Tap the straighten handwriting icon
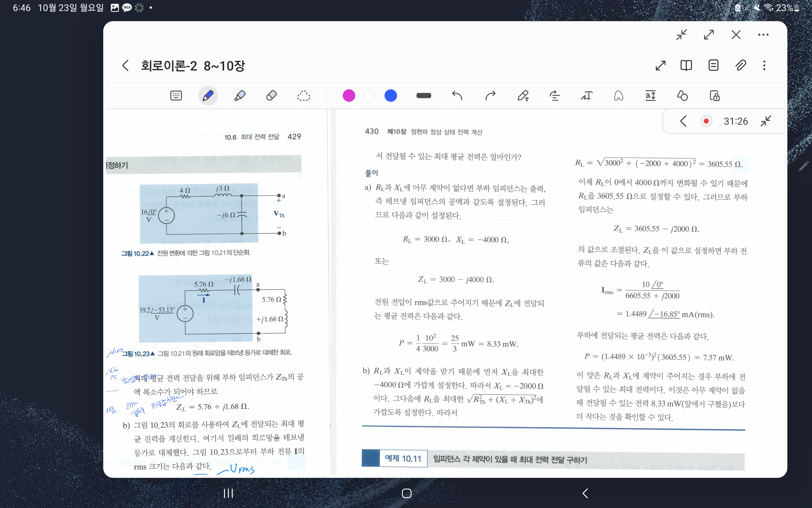 pos(554,96)
